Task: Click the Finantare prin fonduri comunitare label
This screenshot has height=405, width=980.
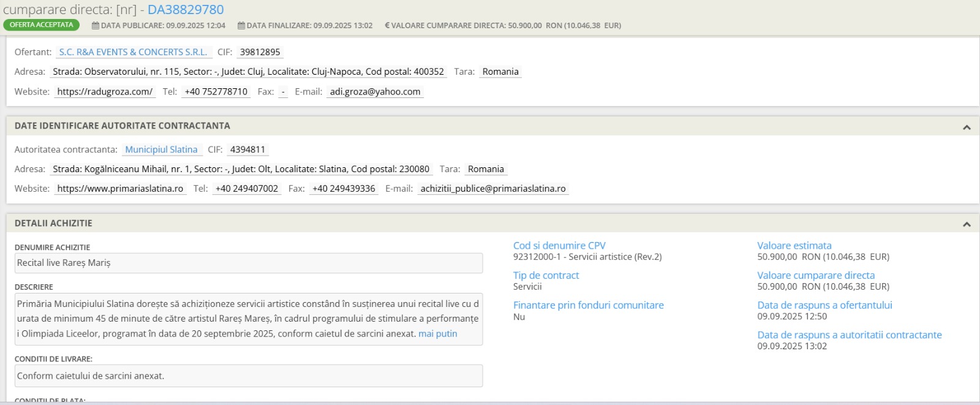Action: 588,305
